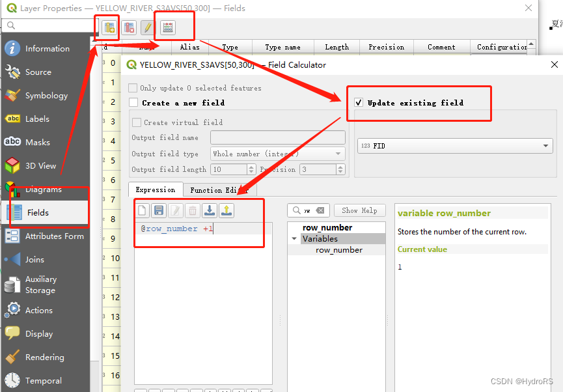Viewport: 563px width, 392px height.
Task: Open the Output field type dropdown
Action: [x=277, y=154]
